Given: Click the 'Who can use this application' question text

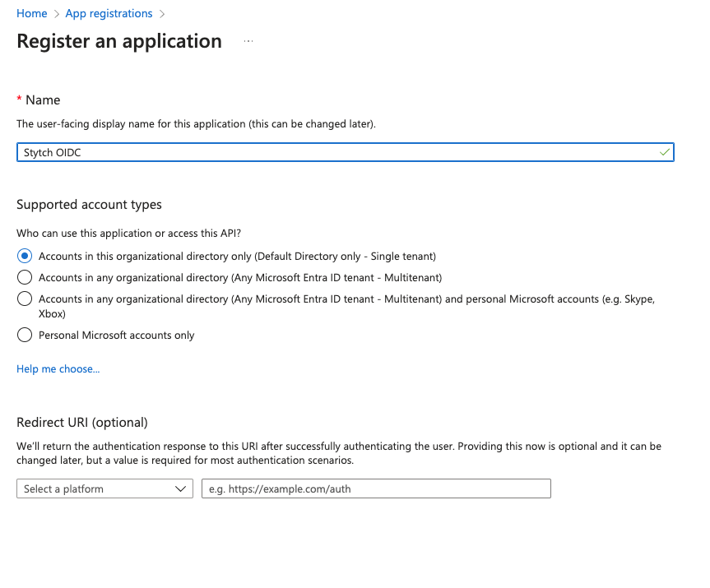Looking at the screenshot, I should [128, 233].
